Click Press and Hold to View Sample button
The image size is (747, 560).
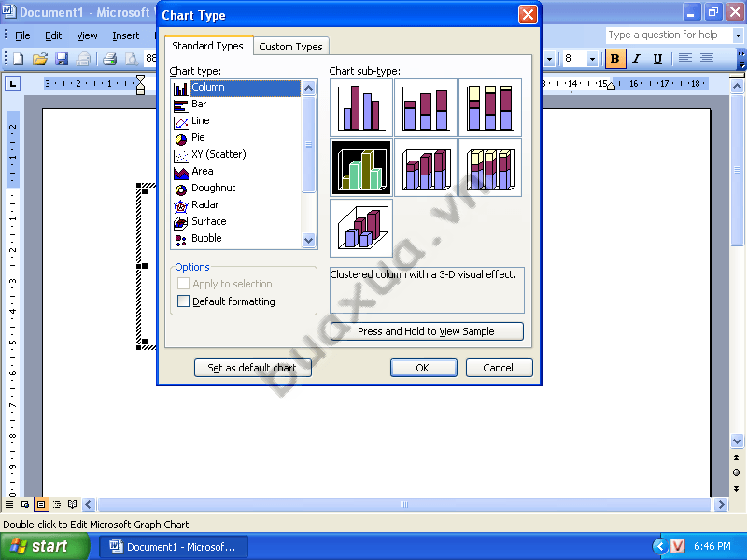tap(427, 331)
